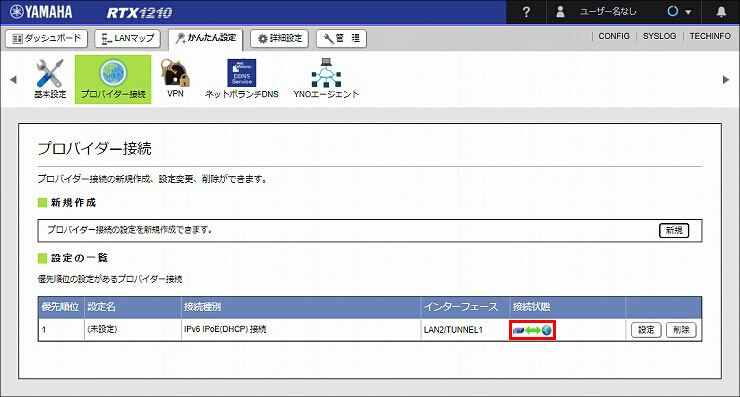Click the user profile icon
Image resolution: width=740 pixels, height=397 pixels.
click(560, 12)
